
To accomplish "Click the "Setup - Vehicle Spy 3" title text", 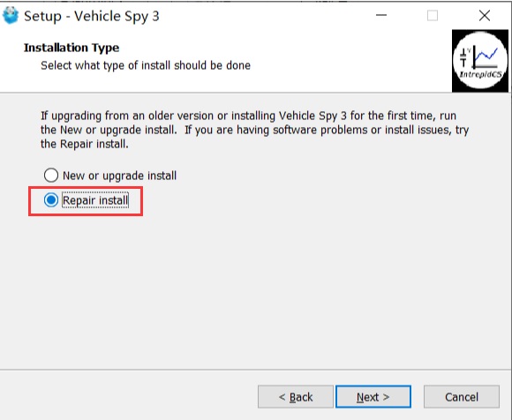I will 92,16.
